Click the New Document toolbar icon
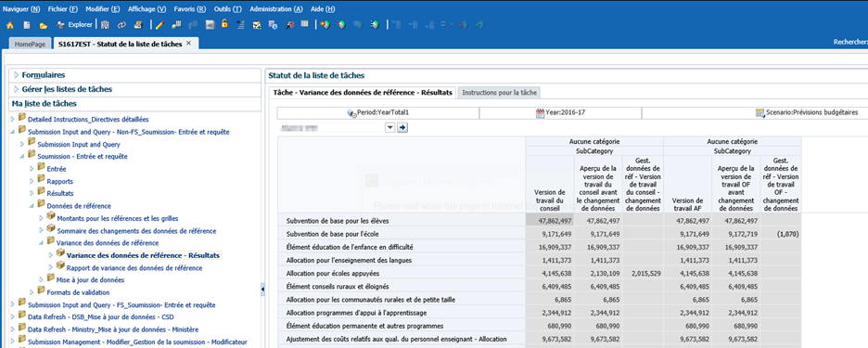Viewport: 868px width, 348px height. tap(26, 25)
